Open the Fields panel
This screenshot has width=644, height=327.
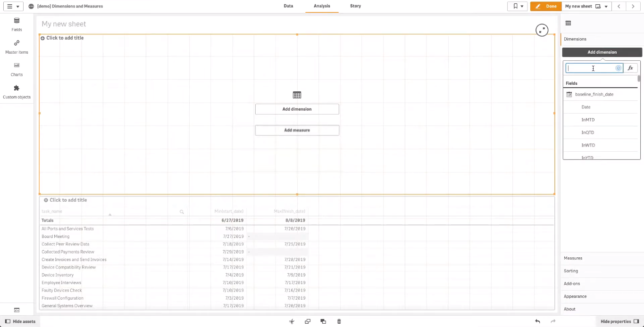click(17, 25)
